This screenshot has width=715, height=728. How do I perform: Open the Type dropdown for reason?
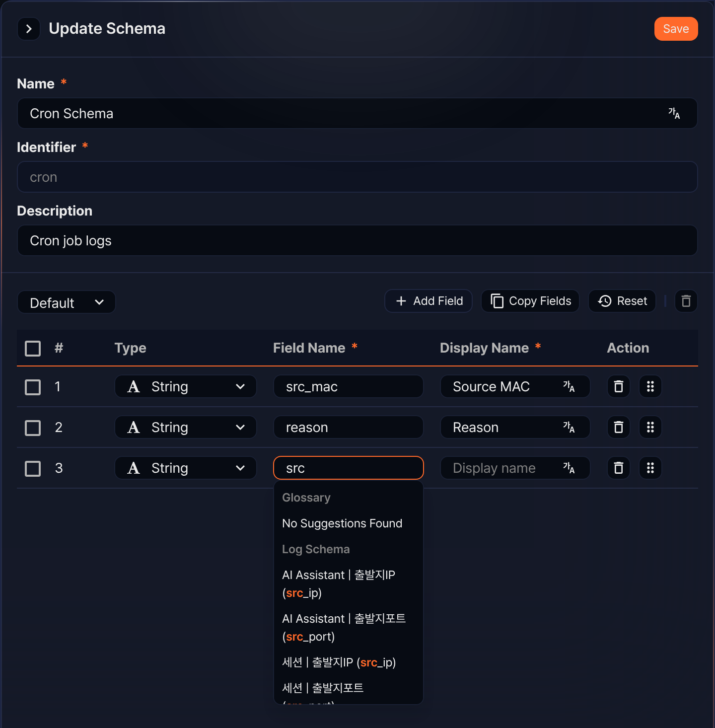pos(186,427)
